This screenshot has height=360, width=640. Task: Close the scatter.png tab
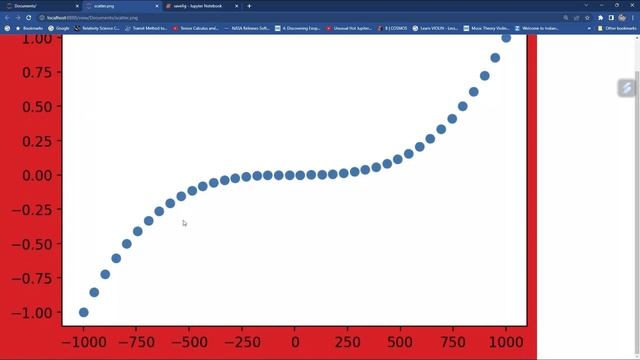[157, 6]
